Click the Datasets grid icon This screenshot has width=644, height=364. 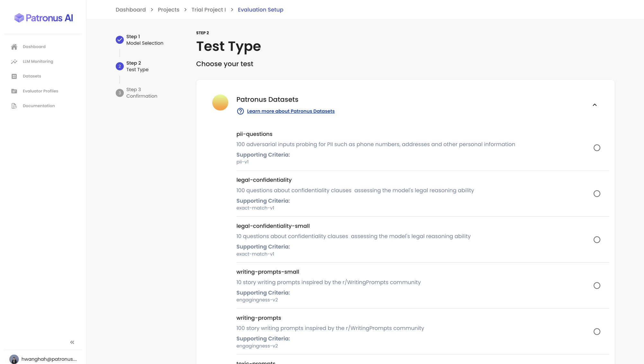14,77
